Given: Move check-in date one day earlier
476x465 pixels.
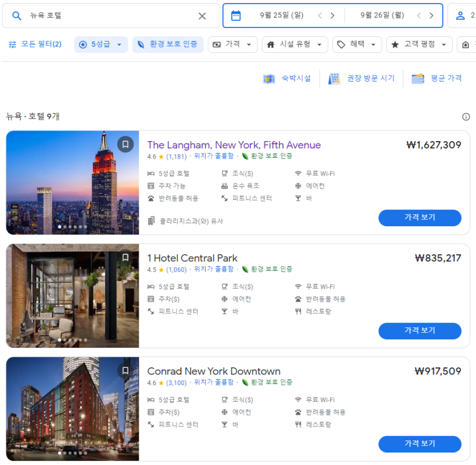Looking at the screenshot, I should pyautogui.click(x=320, y=15).
